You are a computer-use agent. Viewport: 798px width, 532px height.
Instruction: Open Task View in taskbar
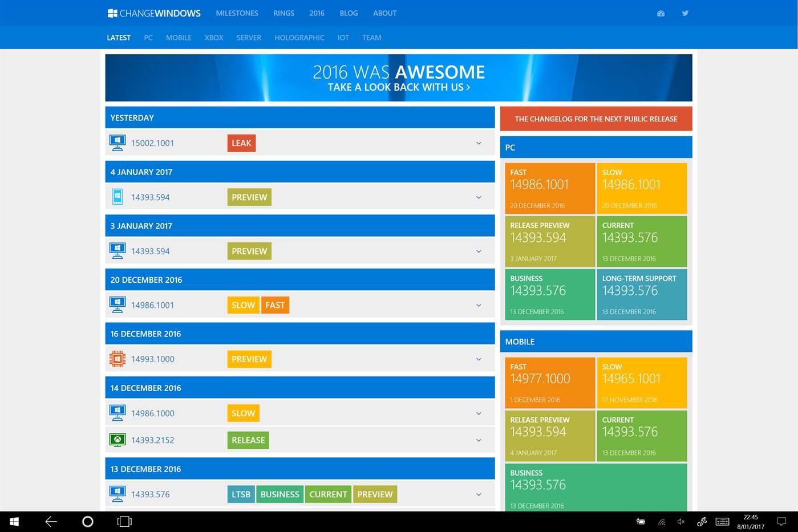(124, 522)
